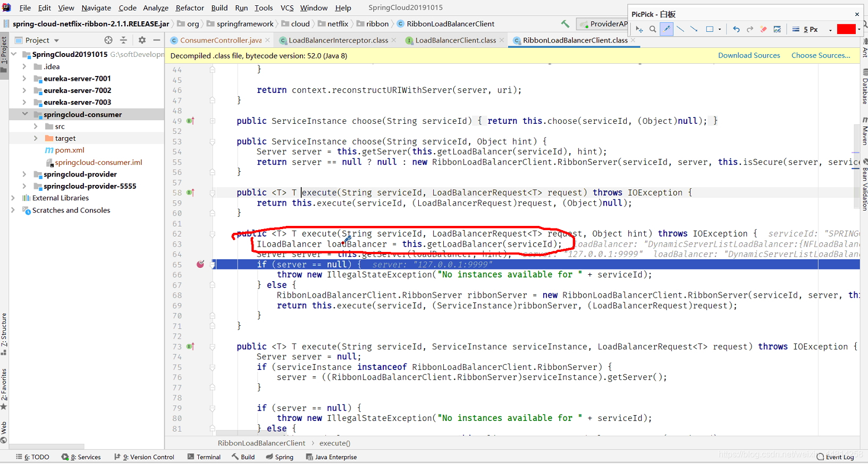
Task: Open the File menu
Action: (25, 8)
